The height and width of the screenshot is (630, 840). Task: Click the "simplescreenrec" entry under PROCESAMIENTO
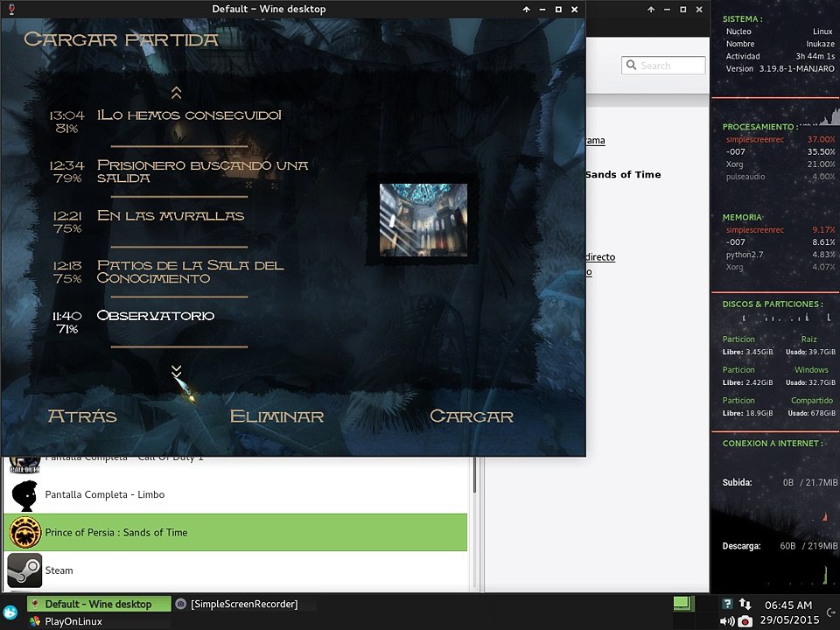(x=755, y=139)
